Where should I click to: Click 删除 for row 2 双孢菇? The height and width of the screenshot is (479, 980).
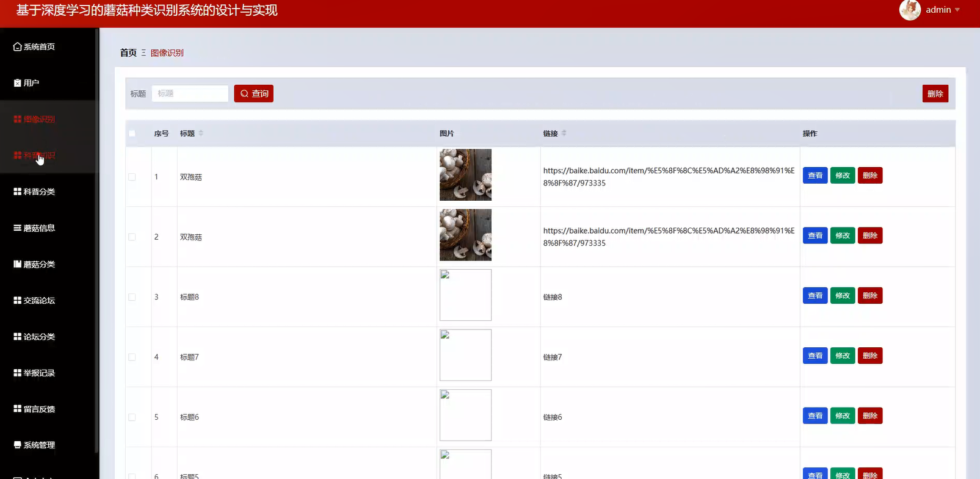870,236
